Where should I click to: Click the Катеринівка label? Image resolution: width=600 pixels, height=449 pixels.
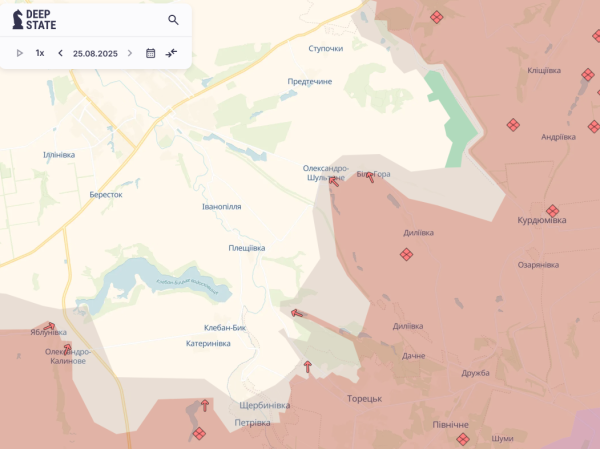(x=208, y=343)
